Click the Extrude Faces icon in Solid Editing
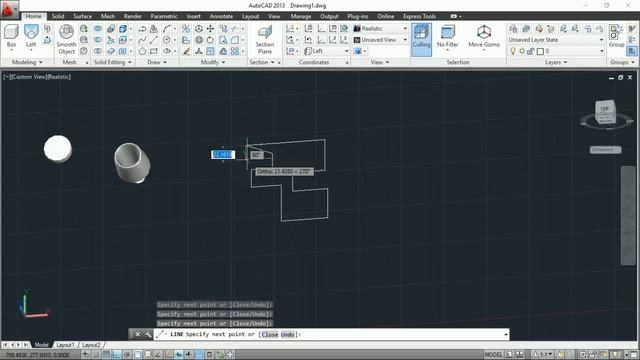 point(123,29)
